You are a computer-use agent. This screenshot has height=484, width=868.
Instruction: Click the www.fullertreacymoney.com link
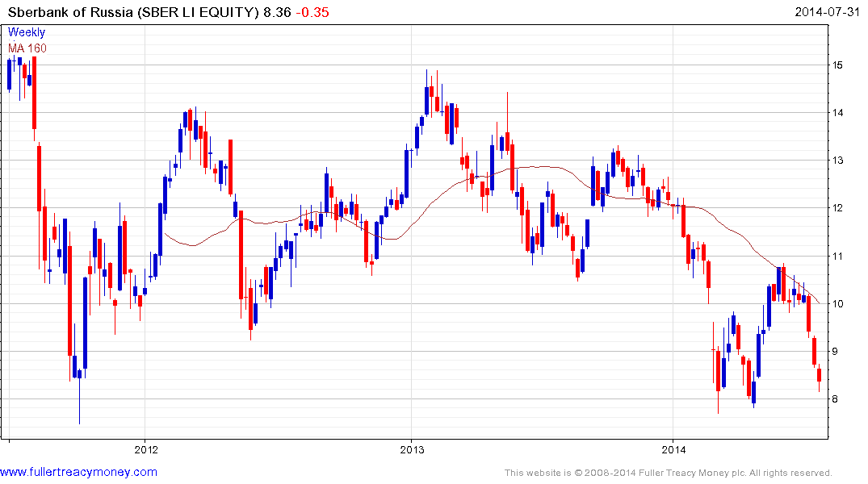click(x=78, y=472)
